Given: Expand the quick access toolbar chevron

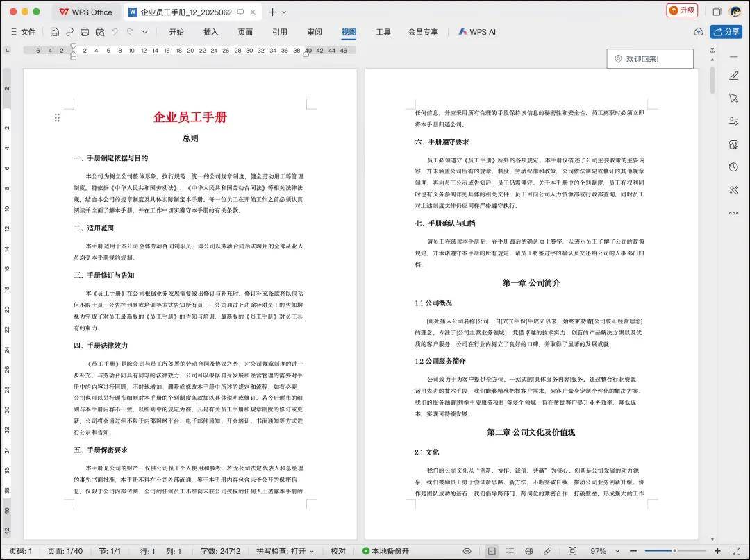Looking at the screenshot, I should coord(144,32).
